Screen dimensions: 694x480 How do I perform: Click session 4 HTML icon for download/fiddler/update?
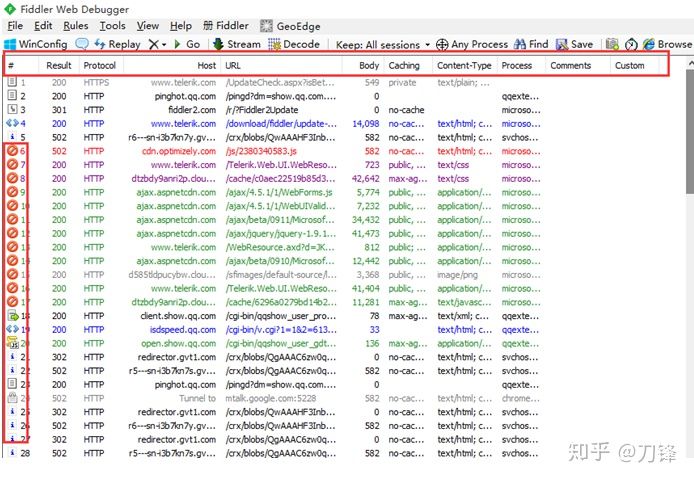12,123
